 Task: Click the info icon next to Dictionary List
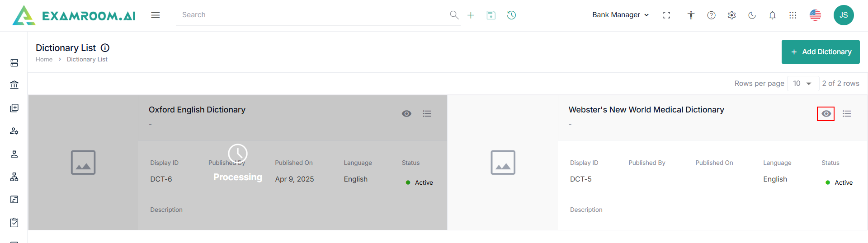[x=105, y=47]
